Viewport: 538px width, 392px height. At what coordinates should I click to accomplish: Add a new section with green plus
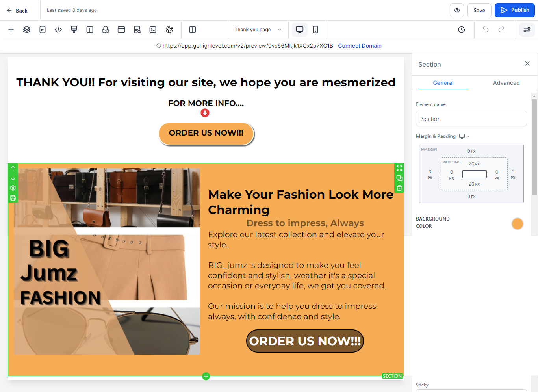pos(206,376)
